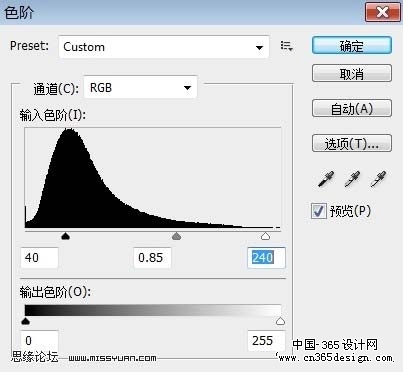Image resolution: width=403 pixels, height=372 pixels.
Task: Click the black output level handle
Action: [26, 321]
